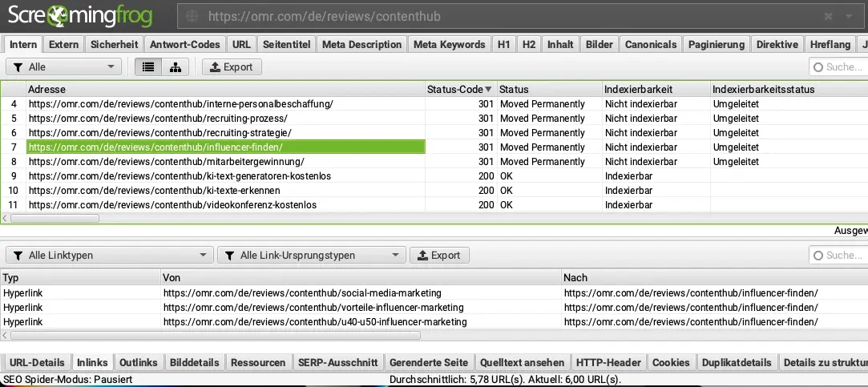The width and height of the screenshot is (868, 387).
Task: Click the top Export button
Action: tap(232, 67)
